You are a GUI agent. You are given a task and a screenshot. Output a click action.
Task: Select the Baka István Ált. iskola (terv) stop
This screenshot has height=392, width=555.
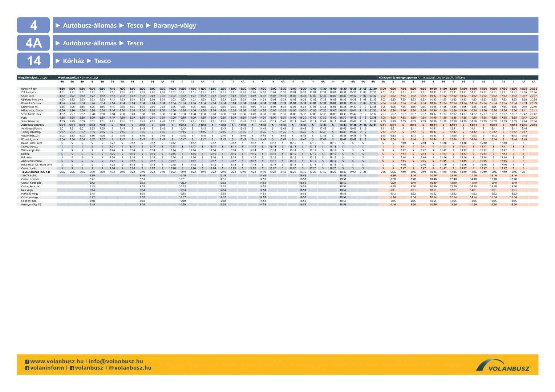pos(37,165)
